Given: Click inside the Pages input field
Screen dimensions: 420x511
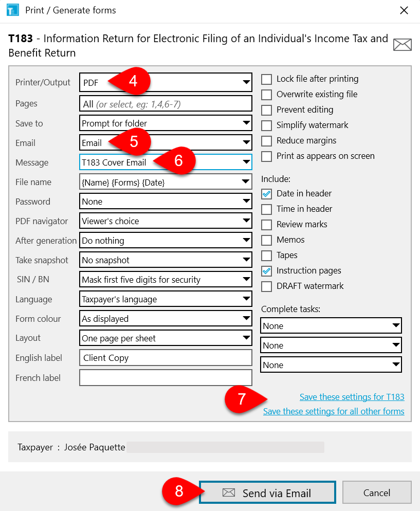Looking at the screenshot, I should click(154, 103).
